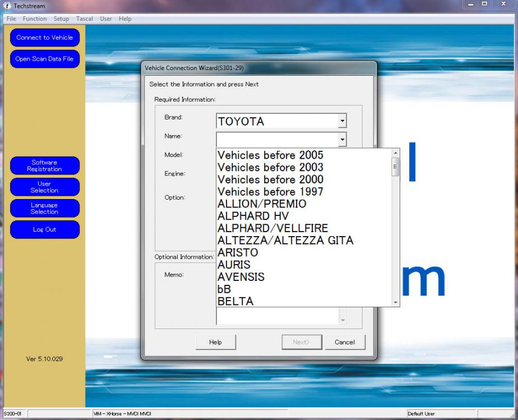
Task: Expand the Brand dropdown showing TOYOTA
Action: pos(342,121)
